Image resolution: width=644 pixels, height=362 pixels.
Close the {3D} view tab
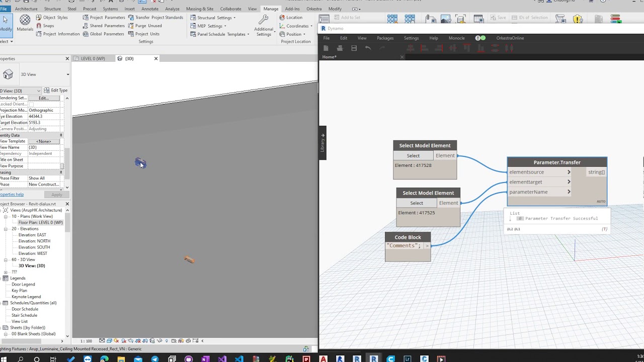point(156,59)
